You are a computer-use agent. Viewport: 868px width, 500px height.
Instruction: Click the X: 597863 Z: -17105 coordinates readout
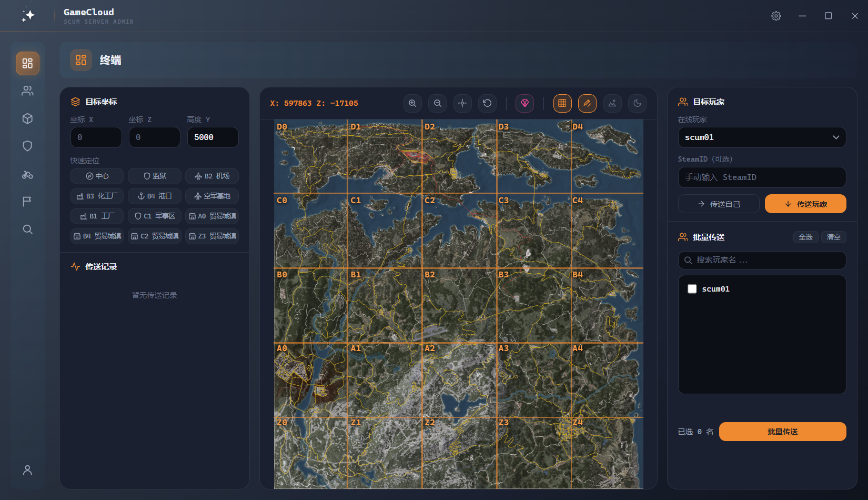click(314, 103)
